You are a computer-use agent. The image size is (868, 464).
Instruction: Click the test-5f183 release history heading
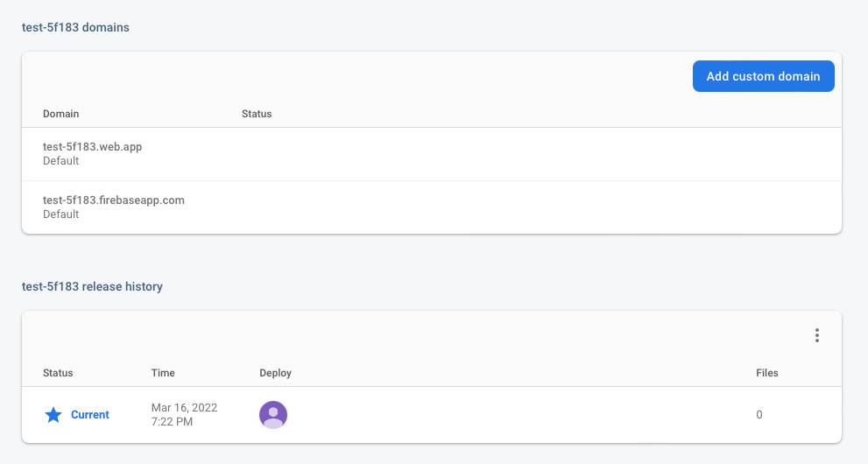92,286
